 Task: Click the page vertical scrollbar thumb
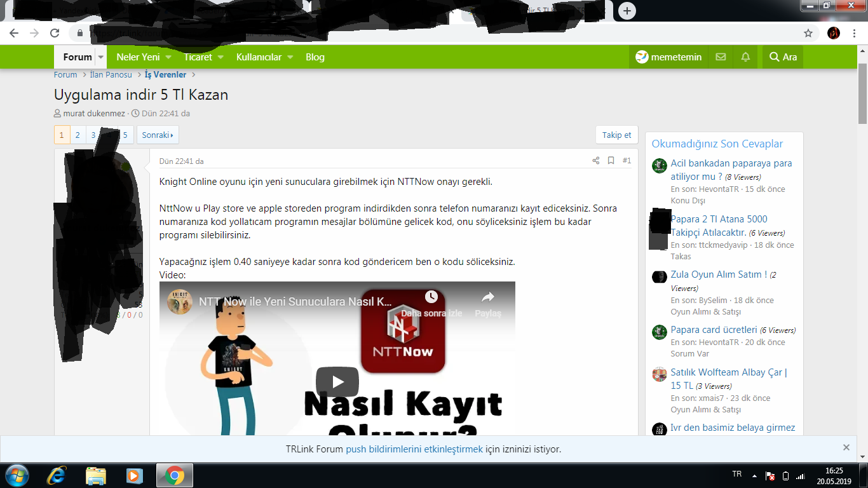863,94
